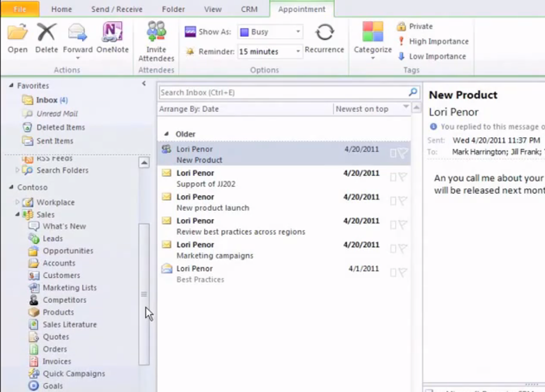Open the Leads icon
Viewport: 545px width, 392px height.
click(34, 238)
